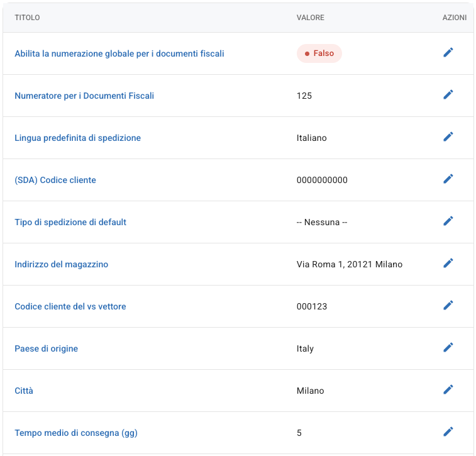This screenshot has height=456, width=476.
Task: Open Tipo di spedizione di default link
Action: [70, 222]
